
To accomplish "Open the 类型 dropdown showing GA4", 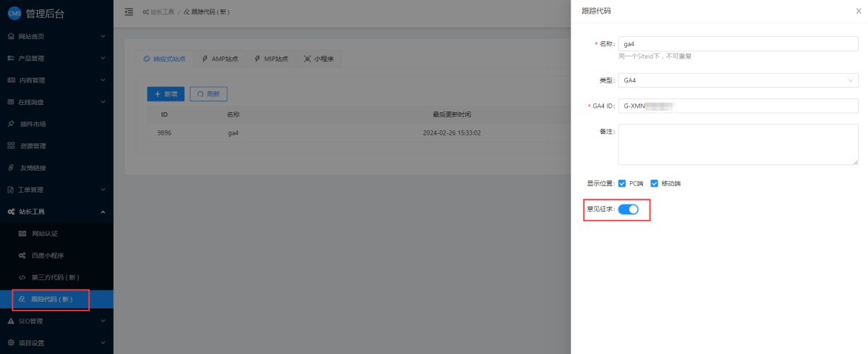I will [738, 80].
